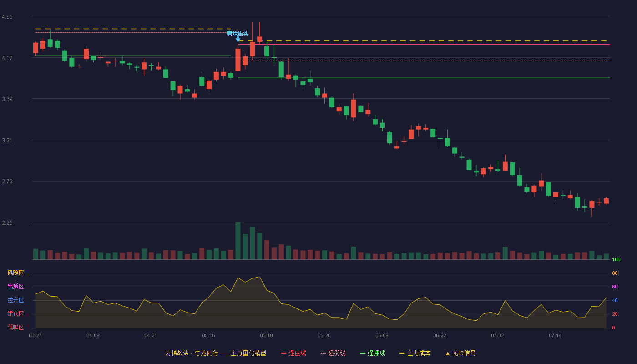Select the 建仓区 zone label
The width and height of the screenshot is (637, 364).
tap(15, 314)
